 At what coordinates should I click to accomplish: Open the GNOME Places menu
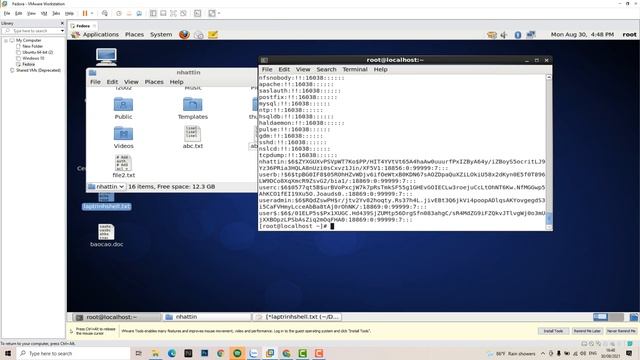tap(134, 35)
